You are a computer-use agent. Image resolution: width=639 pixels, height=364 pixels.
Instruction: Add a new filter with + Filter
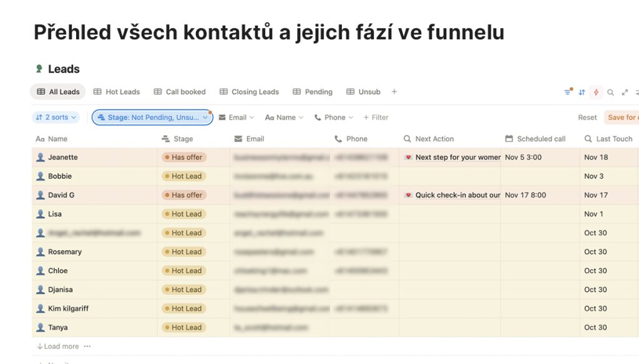[x=376, y=117]
